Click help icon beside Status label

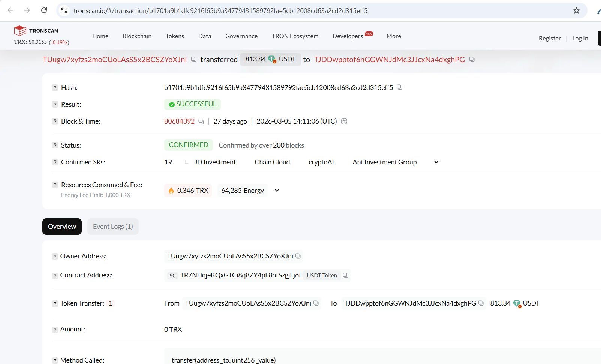point(55,145)
